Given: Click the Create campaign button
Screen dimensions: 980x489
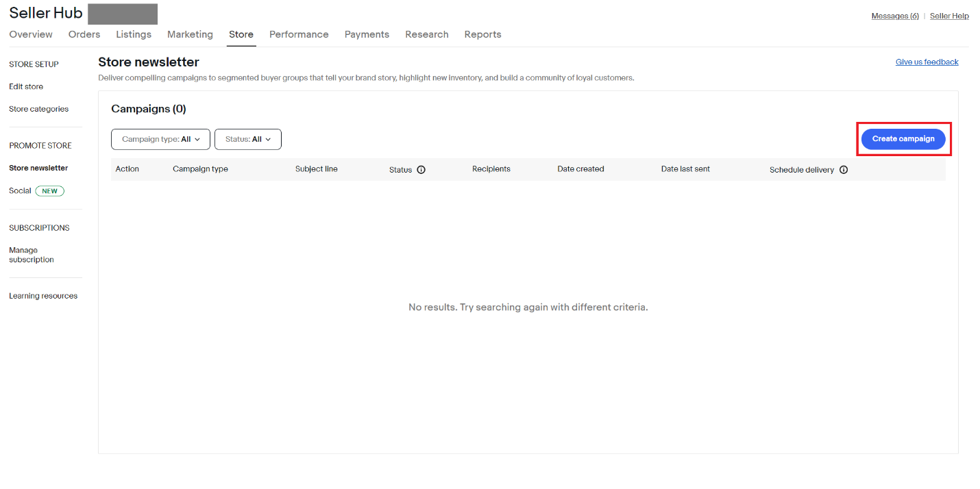Looking at the screenshot, I should click(903, 139).
